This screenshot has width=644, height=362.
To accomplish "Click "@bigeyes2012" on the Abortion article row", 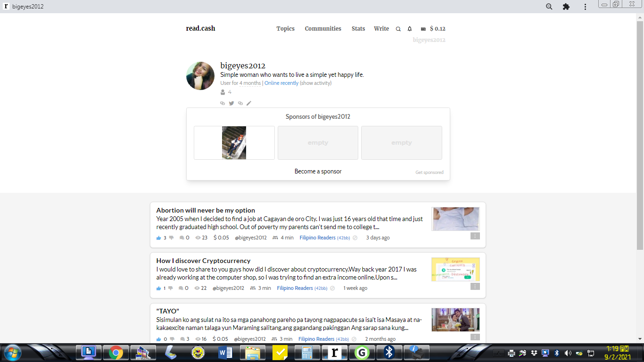I will (x=251, y=238).
